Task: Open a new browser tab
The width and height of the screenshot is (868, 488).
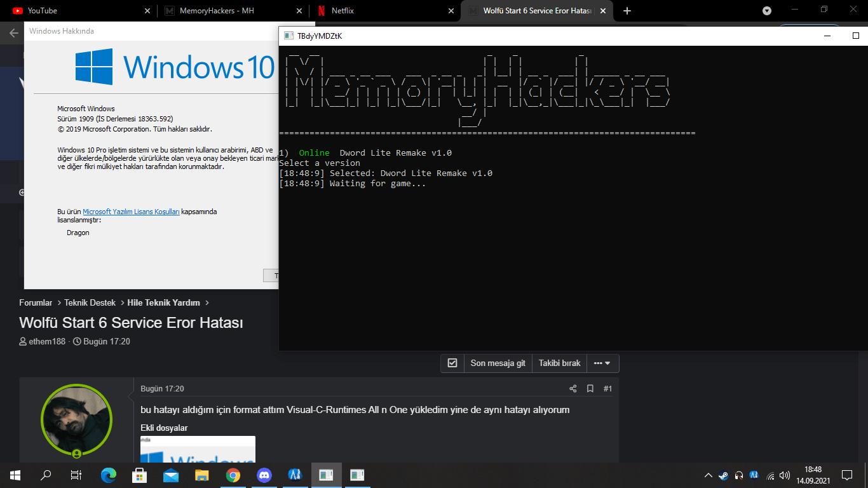Action: (627, 11)
